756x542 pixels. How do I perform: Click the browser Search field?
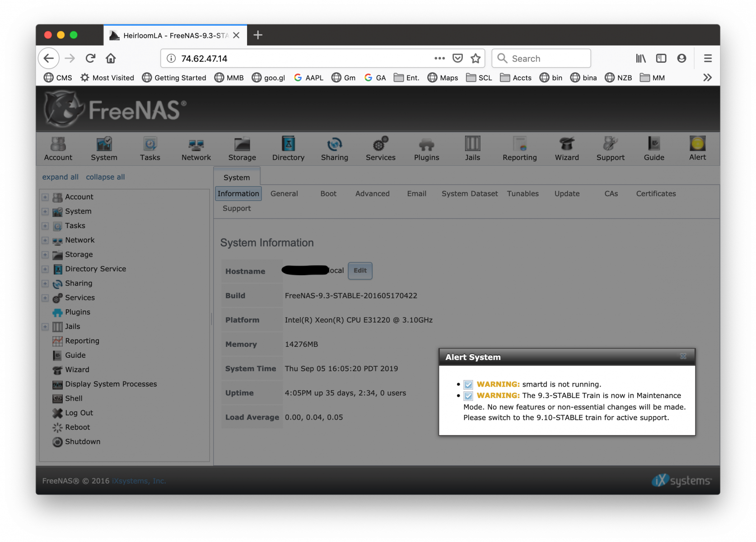[541, 58]
